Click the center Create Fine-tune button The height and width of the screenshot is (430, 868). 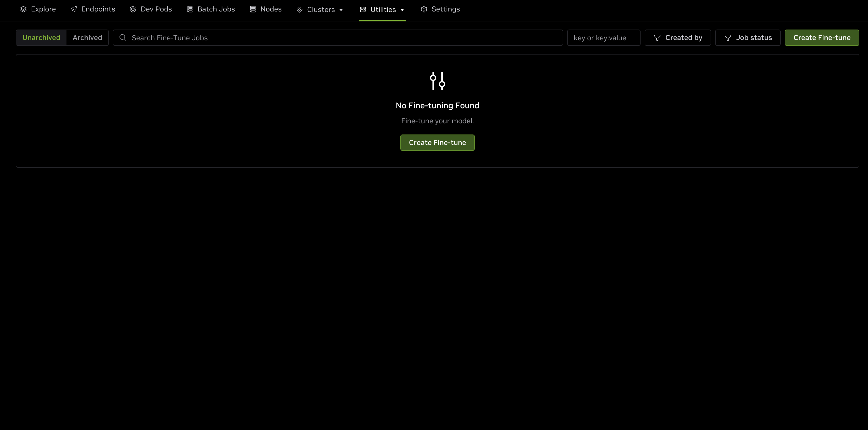point(437,143)
